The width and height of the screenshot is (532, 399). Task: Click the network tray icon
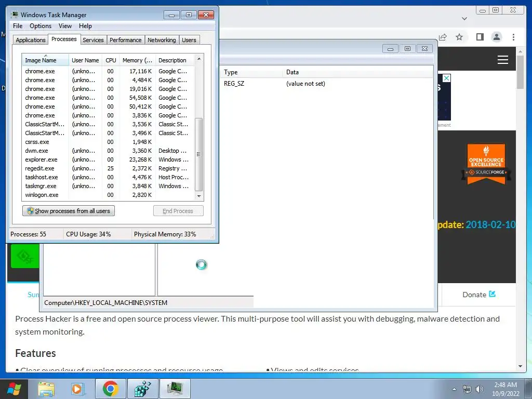(x=467, y=389)
